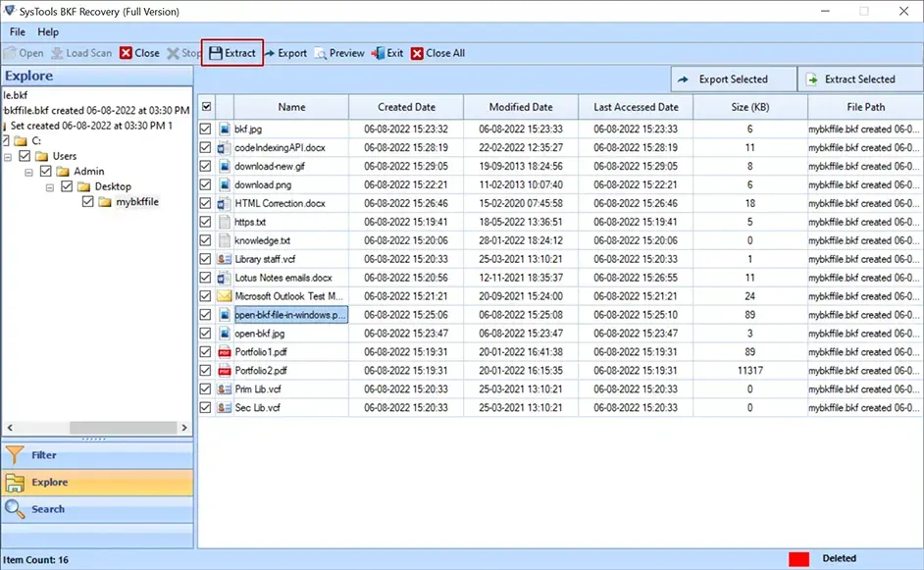924x570 pixels.
Task: Click the Prim Lib.vcf contact icon
Action: coord(225,389)
